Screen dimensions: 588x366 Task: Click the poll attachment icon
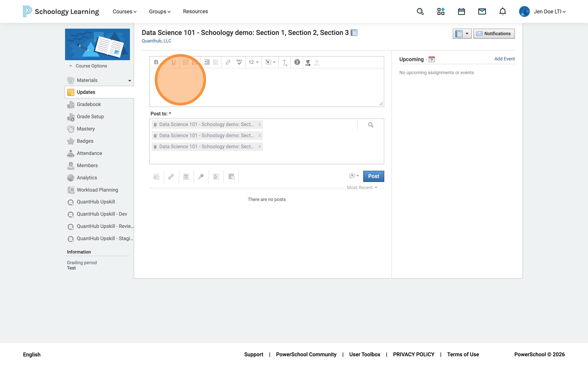tap(216, 177)
